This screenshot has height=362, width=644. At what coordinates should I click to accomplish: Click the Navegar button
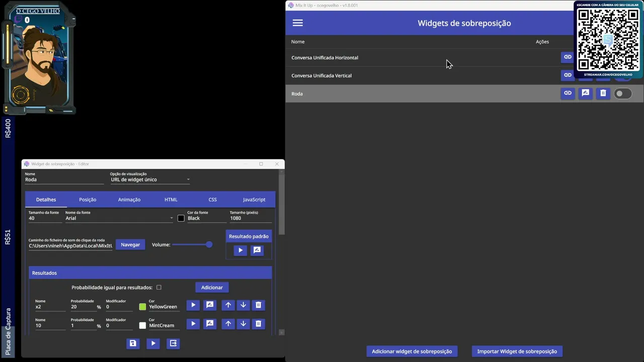[130, 244]
